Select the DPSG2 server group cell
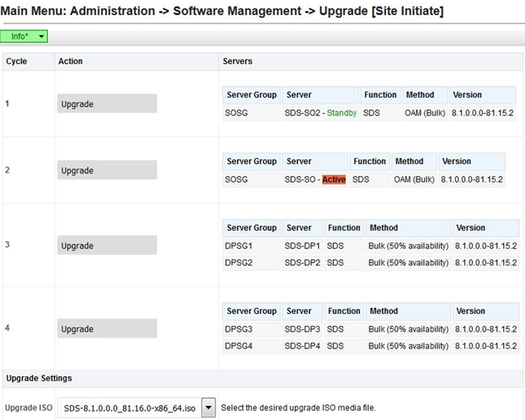The width and height of the screenshot is (525, 420). tap(252, 263)
